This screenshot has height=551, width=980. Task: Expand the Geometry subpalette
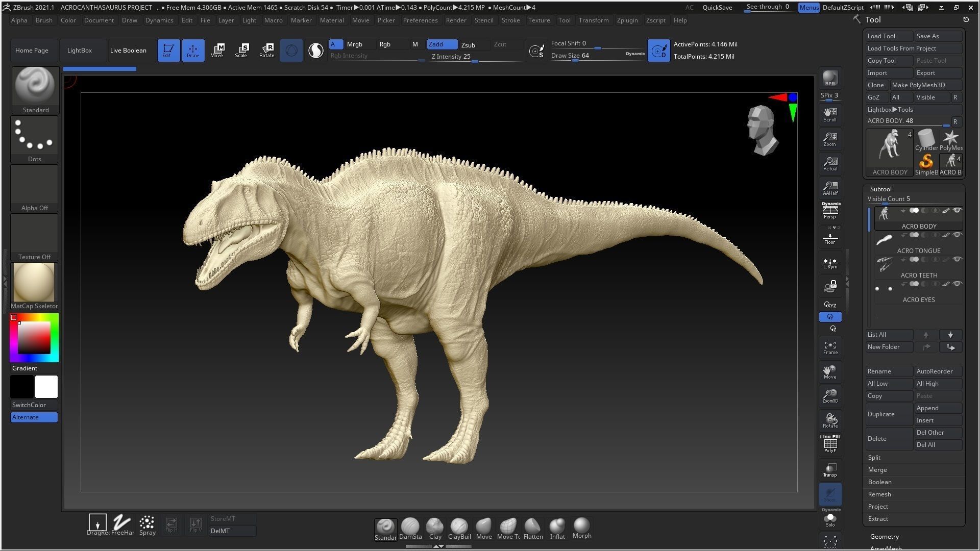coord(884,537)
